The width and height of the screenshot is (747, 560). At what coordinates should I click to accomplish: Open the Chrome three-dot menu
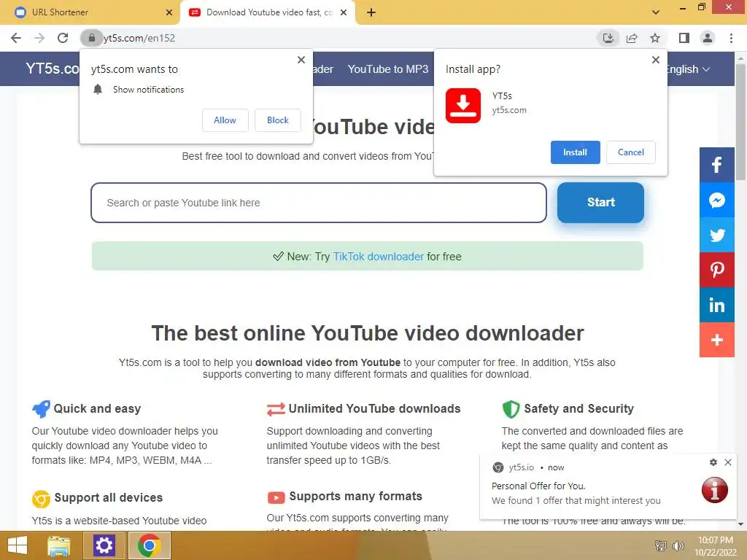pyautogui.click(x=731, y=38)
